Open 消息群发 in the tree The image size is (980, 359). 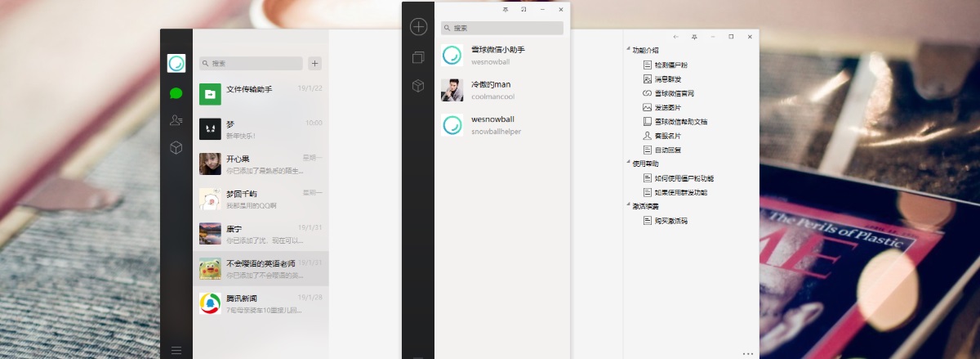pos(667,79)
